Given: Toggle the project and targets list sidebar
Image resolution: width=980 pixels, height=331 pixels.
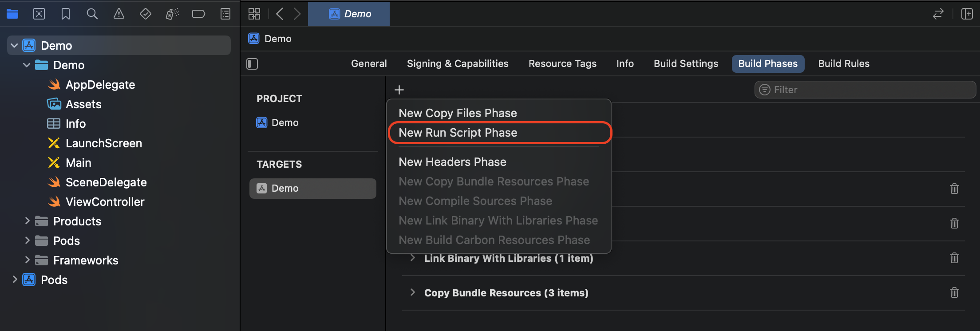Looking at the screenshot, I should (252, 64).
